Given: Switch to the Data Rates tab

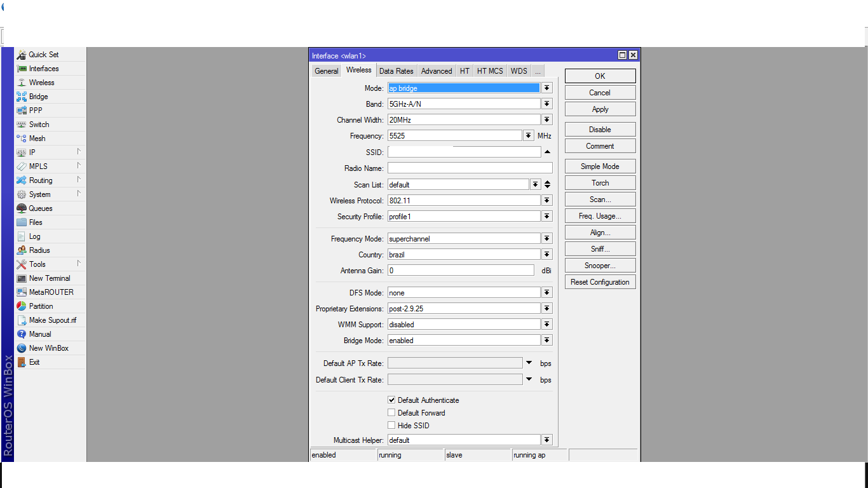Looking at the screenshot, I should point(397,71).
